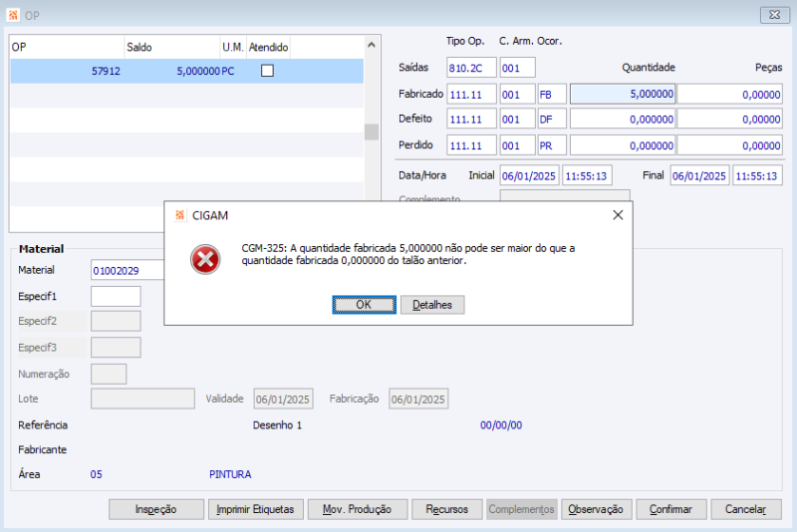Click the Material code field 01002029

[129, 270]
